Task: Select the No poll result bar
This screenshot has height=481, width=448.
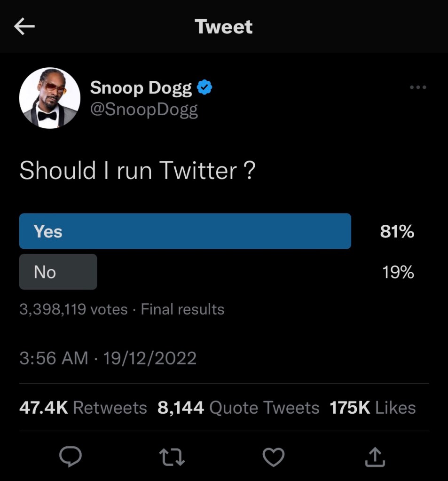Action: [x=58, y=272]
